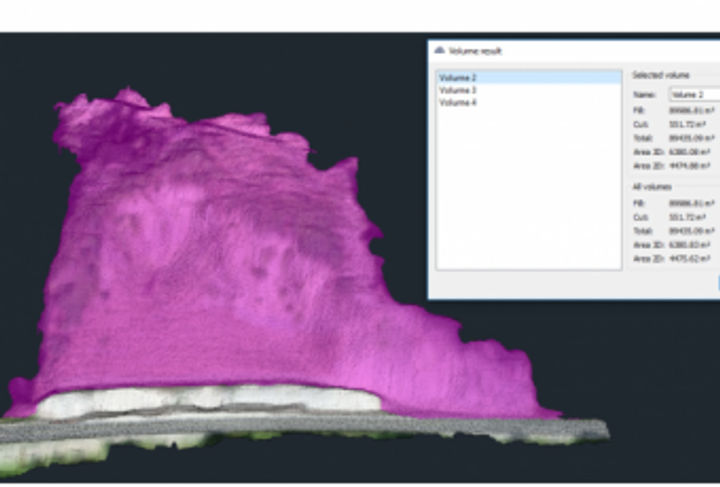The image size is (720, 487).
Task: Click the Selected volume Total value
Action: 692,138
